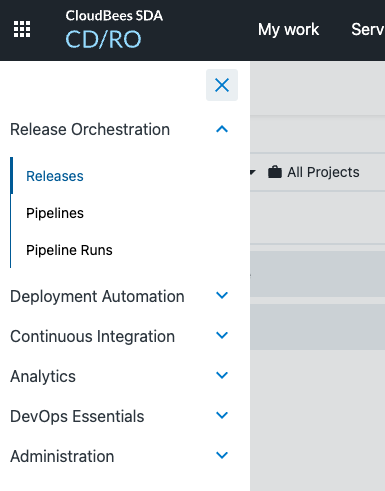385x491 pixels.
Task: Select the Continuous Integration heading
Action: 93,336
